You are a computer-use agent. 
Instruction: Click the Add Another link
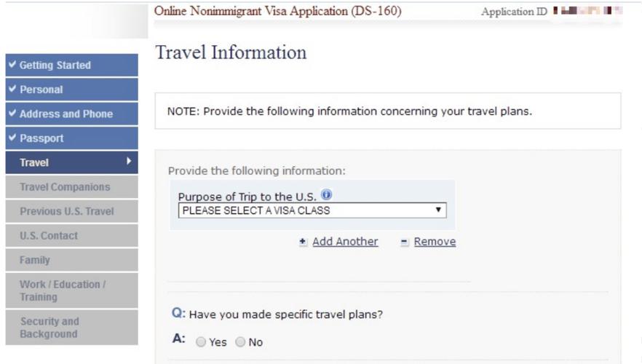pos(345,242)
